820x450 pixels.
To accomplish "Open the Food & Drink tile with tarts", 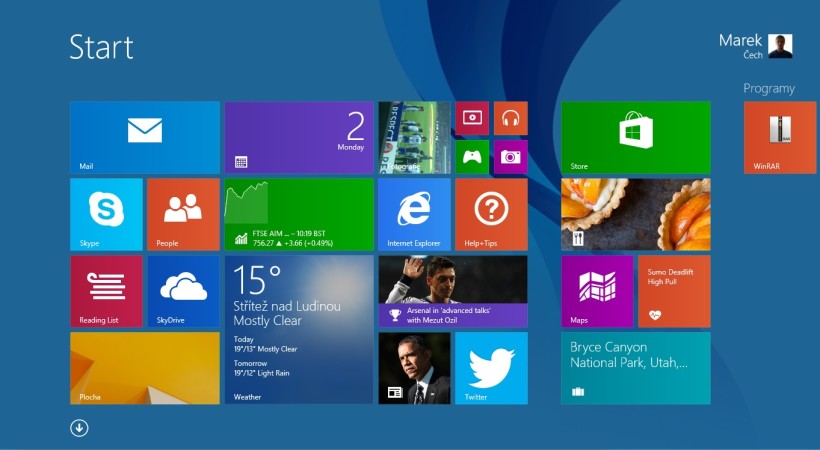I will [636, 215].
